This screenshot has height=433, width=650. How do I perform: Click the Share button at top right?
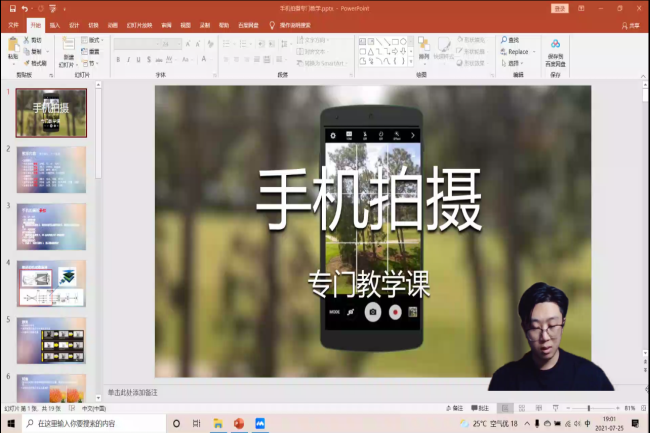pyautogui.click(x=632, y=24)
